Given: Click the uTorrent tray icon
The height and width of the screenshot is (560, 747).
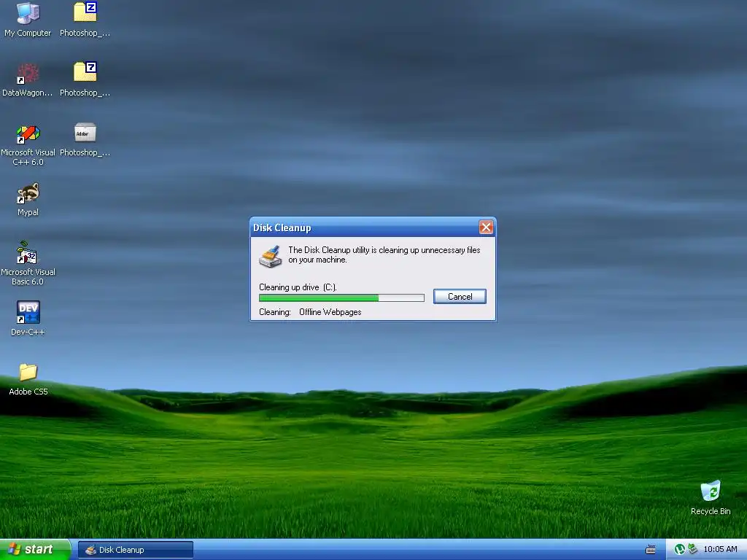Looking at the screenshot, I should coord(680,550).
